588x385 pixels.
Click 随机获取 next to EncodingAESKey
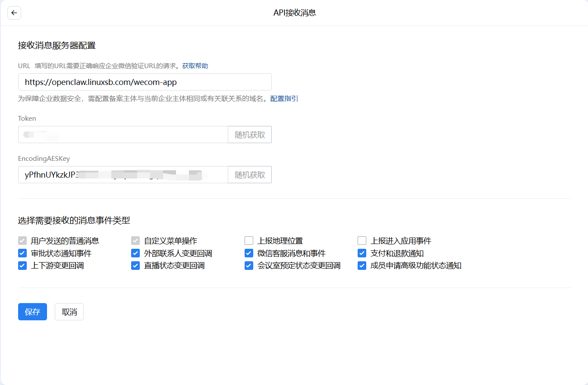tap(250, 175)
